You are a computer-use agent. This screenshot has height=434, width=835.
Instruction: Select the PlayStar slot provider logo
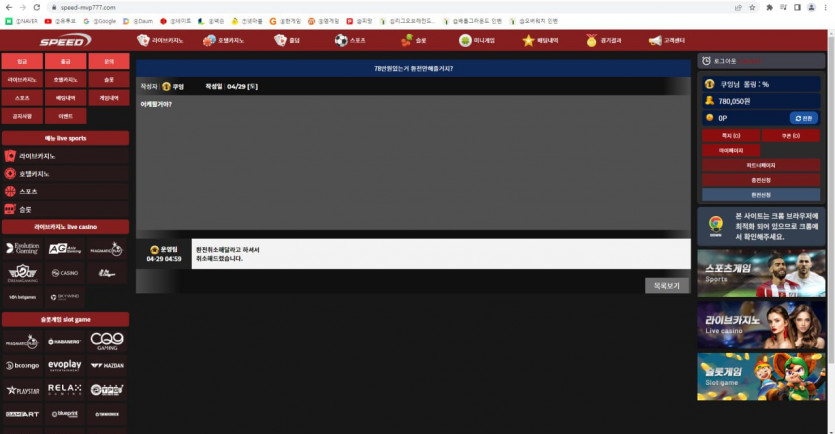(22, 390)
